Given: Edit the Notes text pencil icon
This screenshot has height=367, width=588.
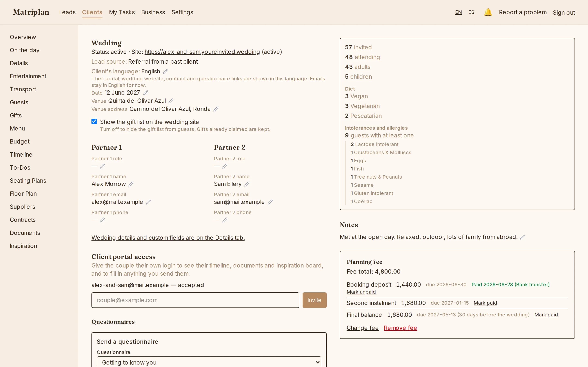Looking at the screenshot, I should click(522, 237).
